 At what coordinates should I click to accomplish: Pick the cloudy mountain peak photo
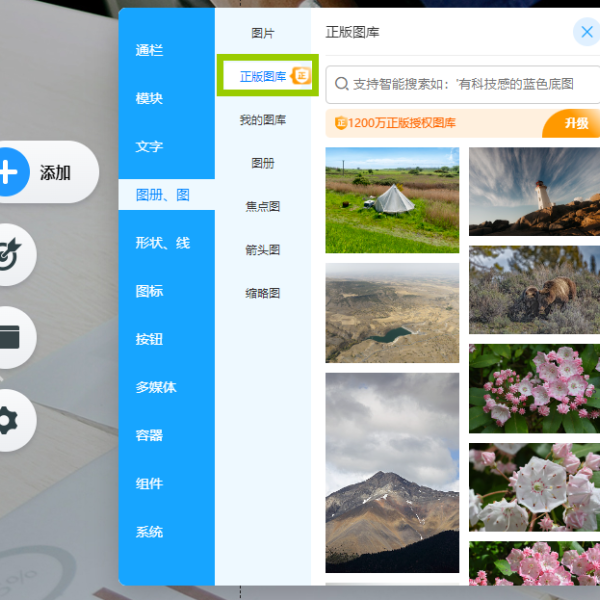tap(392, 473)
